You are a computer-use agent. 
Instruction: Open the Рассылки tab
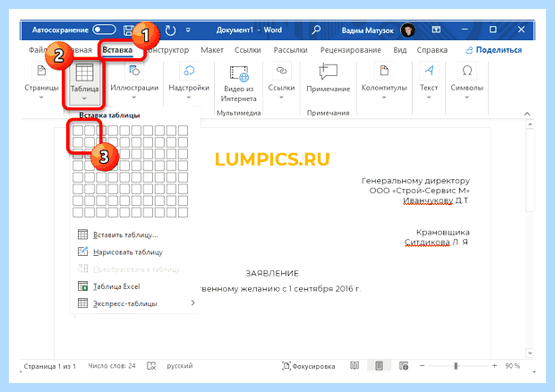coord(290,50)
